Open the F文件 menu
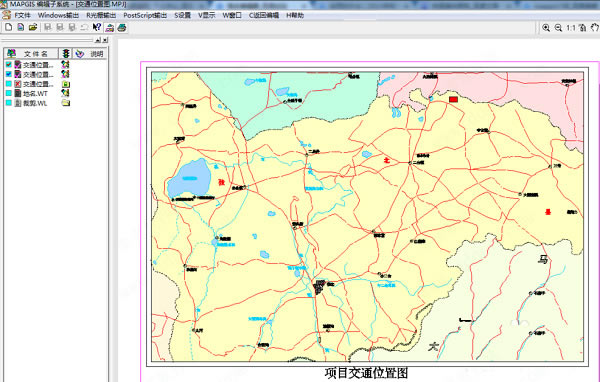600x382 pixels. [23, 15]
